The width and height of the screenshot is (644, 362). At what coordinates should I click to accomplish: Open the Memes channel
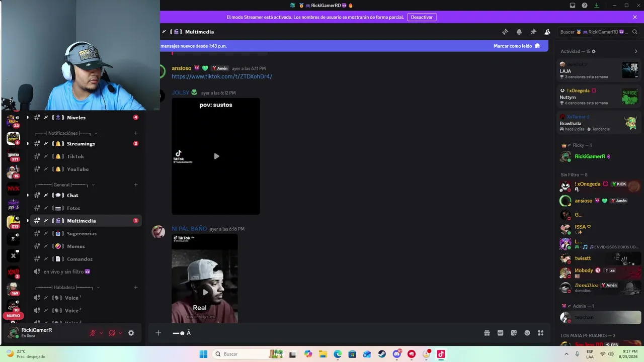(86, 246)
